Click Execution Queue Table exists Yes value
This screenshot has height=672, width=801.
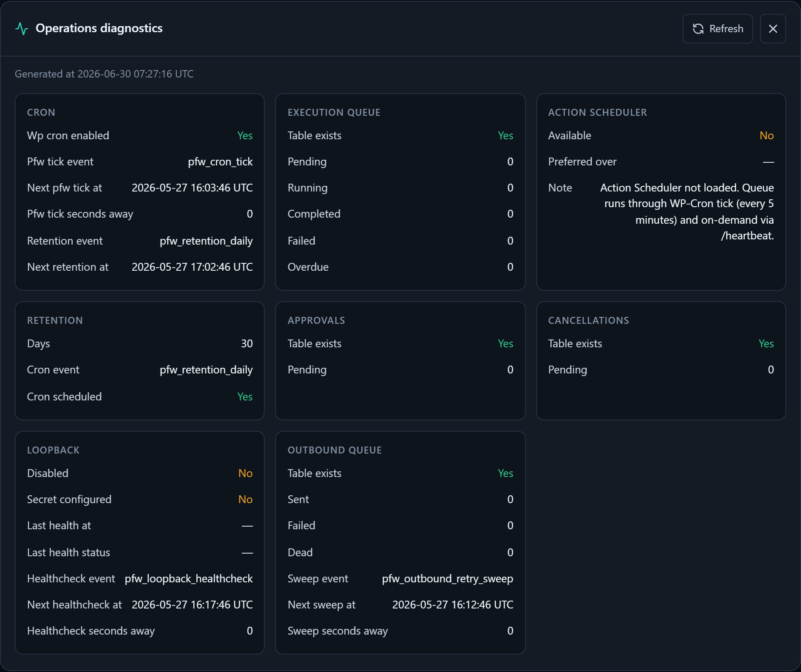click(x=505, y=136)
